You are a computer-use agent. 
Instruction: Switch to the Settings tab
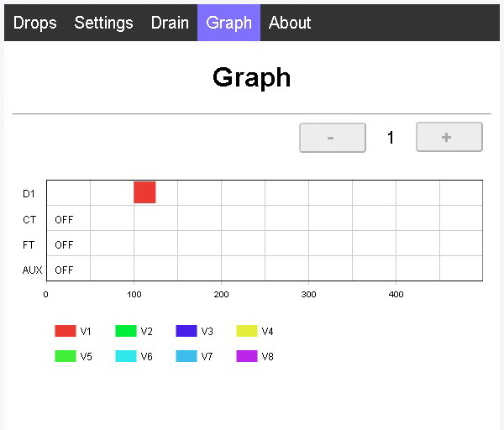click(103, 23)
